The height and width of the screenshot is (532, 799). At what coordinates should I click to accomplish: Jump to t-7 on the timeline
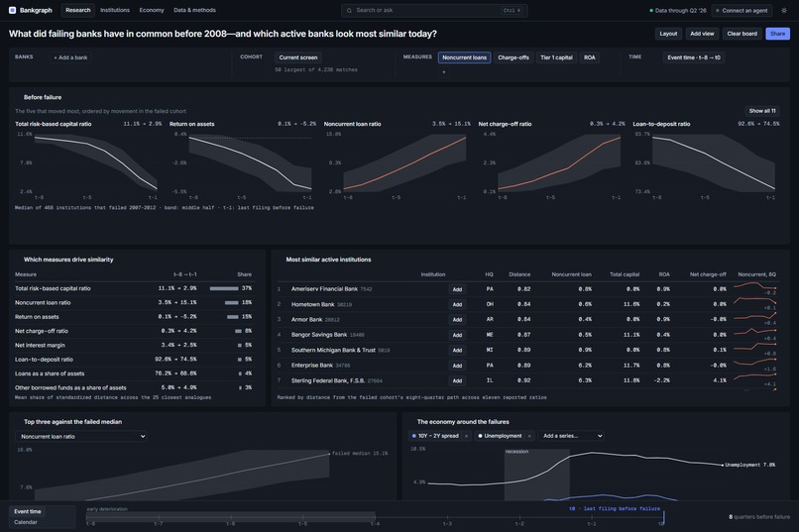pos(159,523)
